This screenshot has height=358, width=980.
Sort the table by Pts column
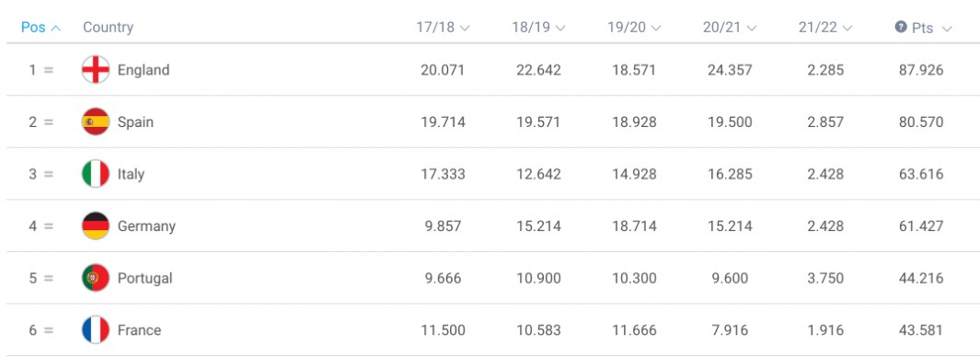(930, 29)
